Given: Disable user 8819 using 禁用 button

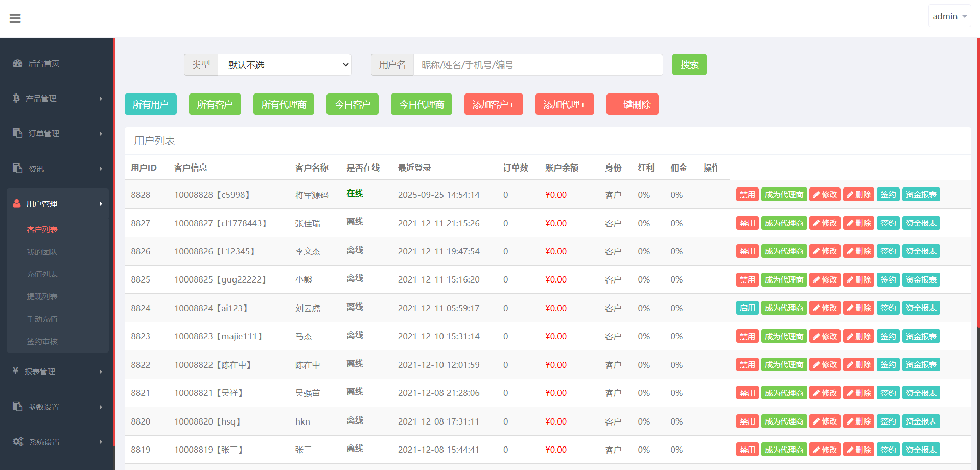Looking at the screenshot, I should (747, 450).
